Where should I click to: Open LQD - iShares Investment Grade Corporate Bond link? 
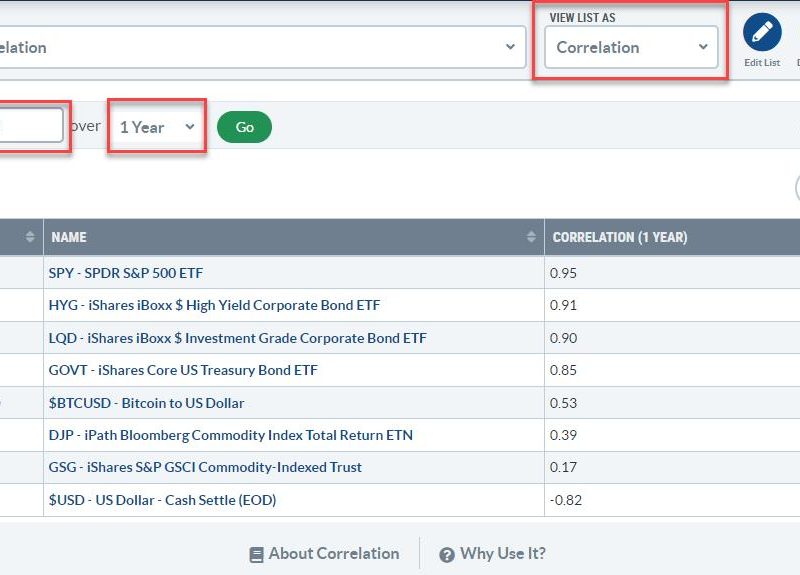238,338
